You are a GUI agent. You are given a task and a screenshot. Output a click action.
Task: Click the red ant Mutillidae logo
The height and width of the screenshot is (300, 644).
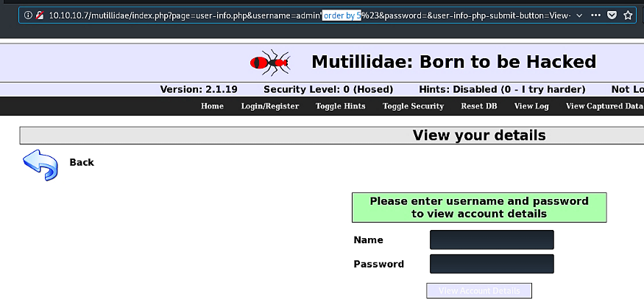click(x=270, y=63)
